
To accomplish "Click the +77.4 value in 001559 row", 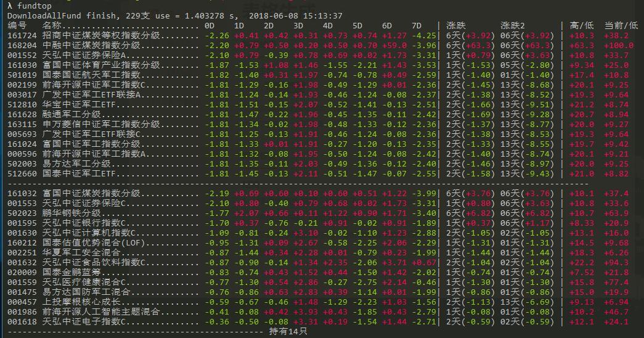I will 616,282.
